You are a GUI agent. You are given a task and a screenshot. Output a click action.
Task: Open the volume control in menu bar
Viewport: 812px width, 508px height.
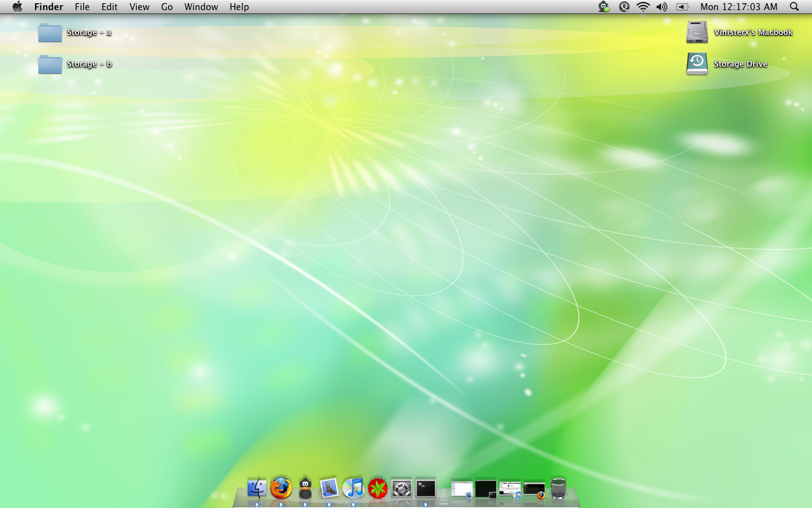pyautogui.click(x=662, y=7)
